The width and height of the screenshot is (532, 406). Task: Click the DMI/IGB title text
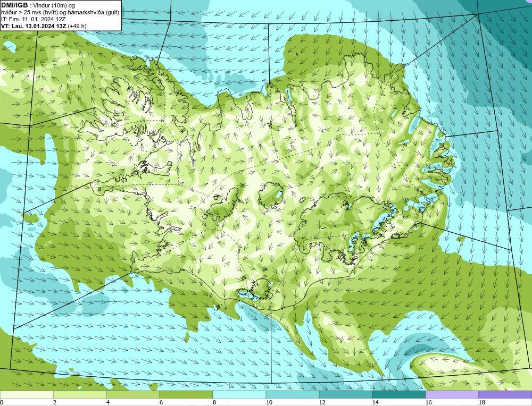(14, 5)
